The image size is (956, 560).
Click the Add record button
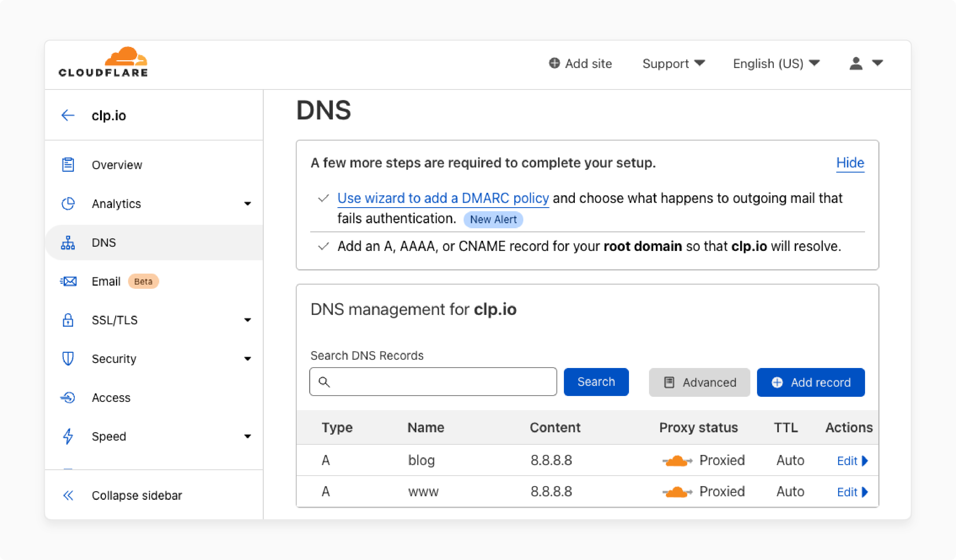[811, 382]
